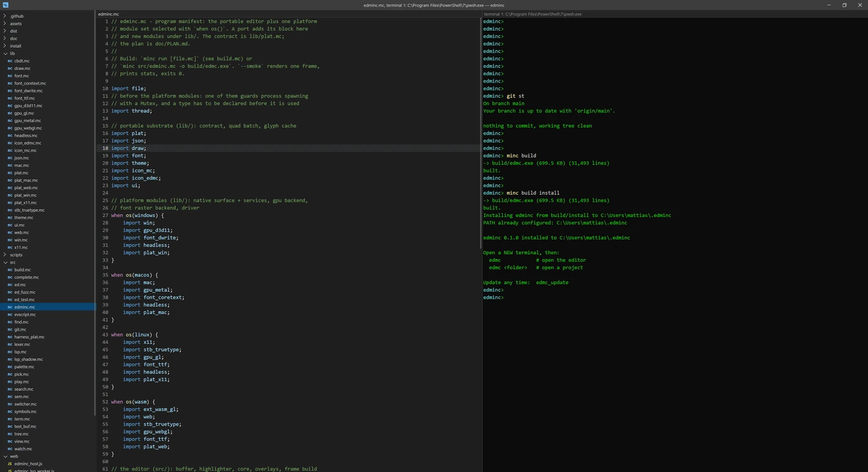The image size is (868, 472).
Task: Click "import gpu_metal;" in the editor
Action: tap(148, 290)
